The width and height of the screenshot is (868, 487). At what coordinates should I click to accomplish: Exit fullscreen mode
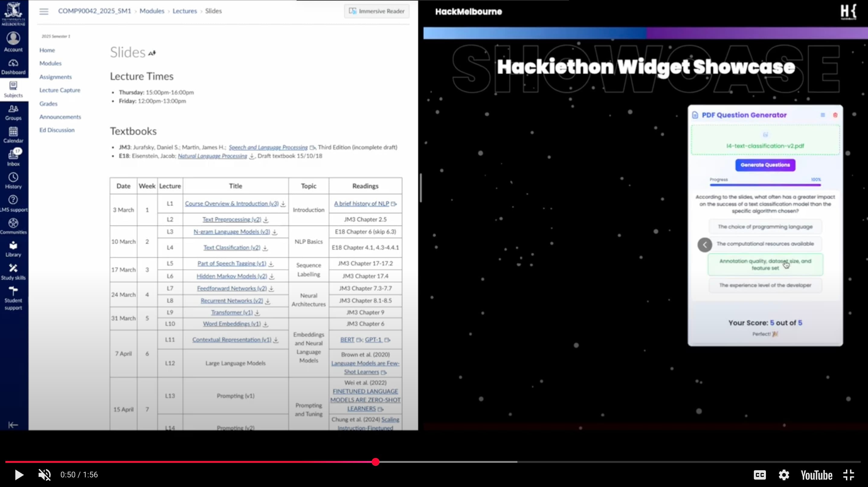848,475
